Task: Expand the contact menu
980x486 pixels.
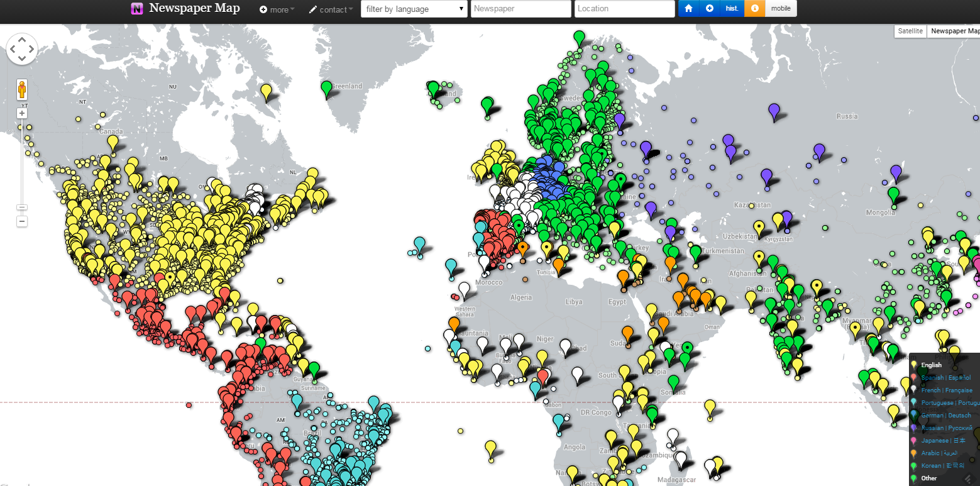Action: pyautogui.click(x=331, y=9)
